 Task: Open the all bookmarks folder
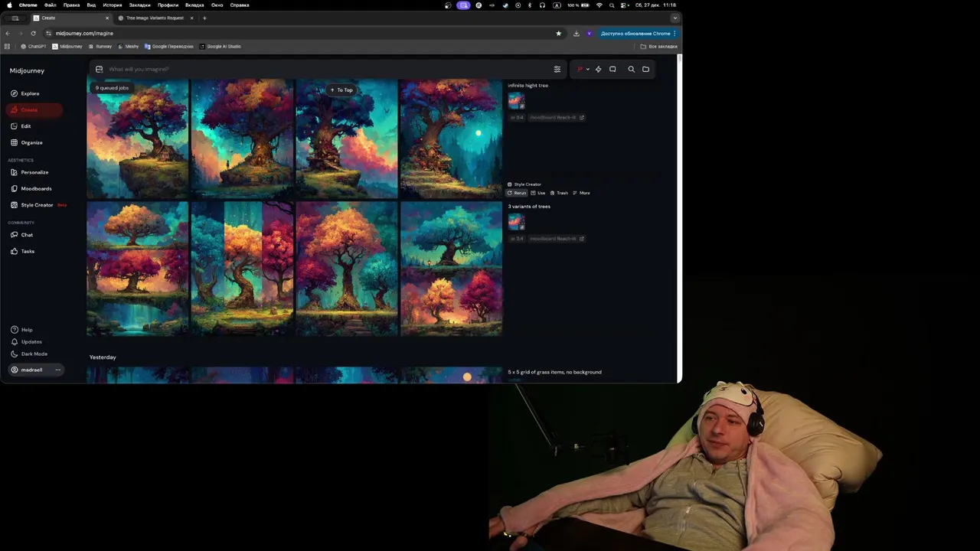(x=659, y=47)
